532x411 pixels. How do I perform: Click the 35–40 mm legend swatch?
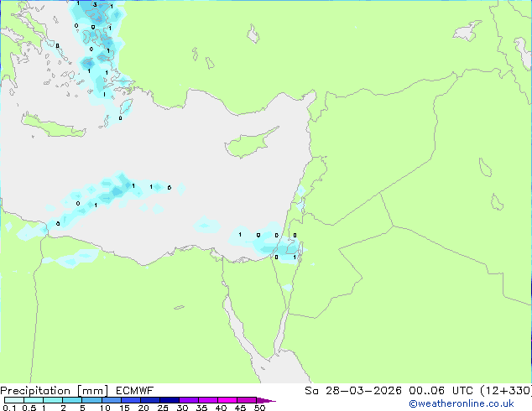pyautogui.click(x=207, y=400)
